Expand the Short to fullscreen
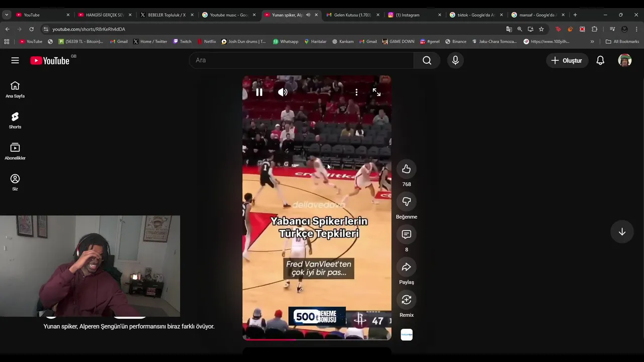This screenshot has height=362, width=644. point(376,93)
